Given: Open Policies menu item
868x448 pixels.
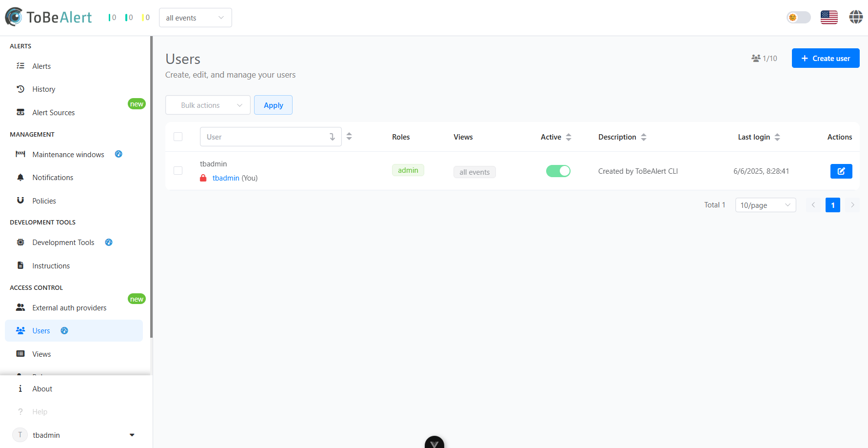Looking at the screenshot, I should tap(74, 201).
